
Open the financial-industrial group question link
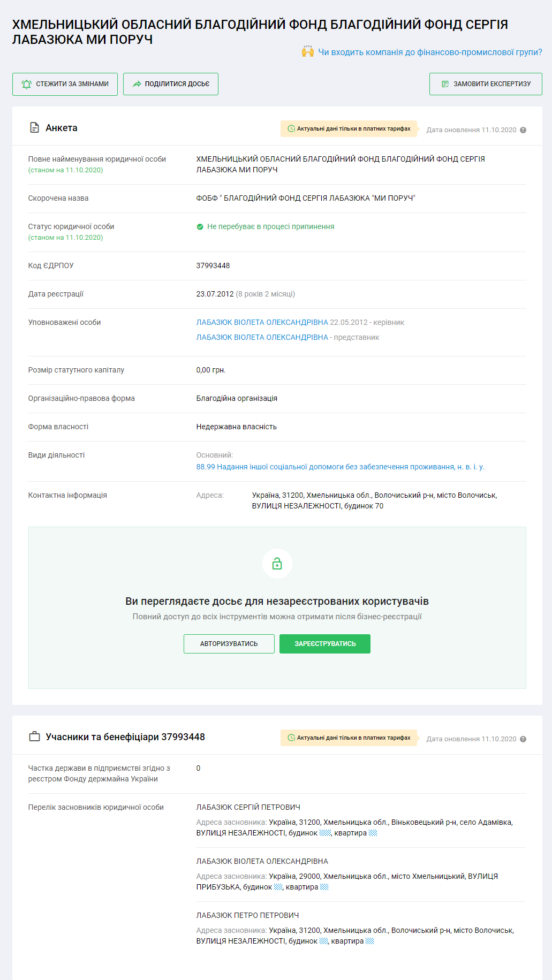430,52
